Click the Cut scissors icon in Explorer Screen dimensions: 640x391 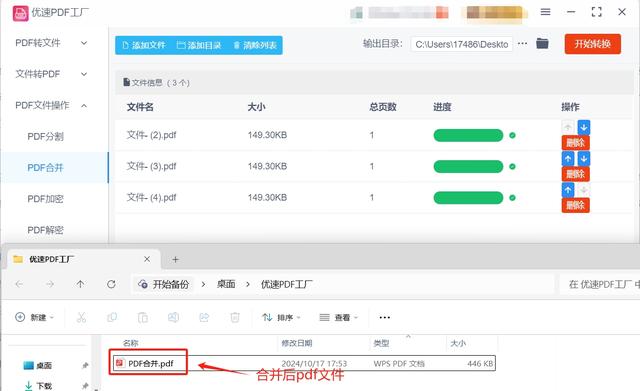(x=81, y=317)
